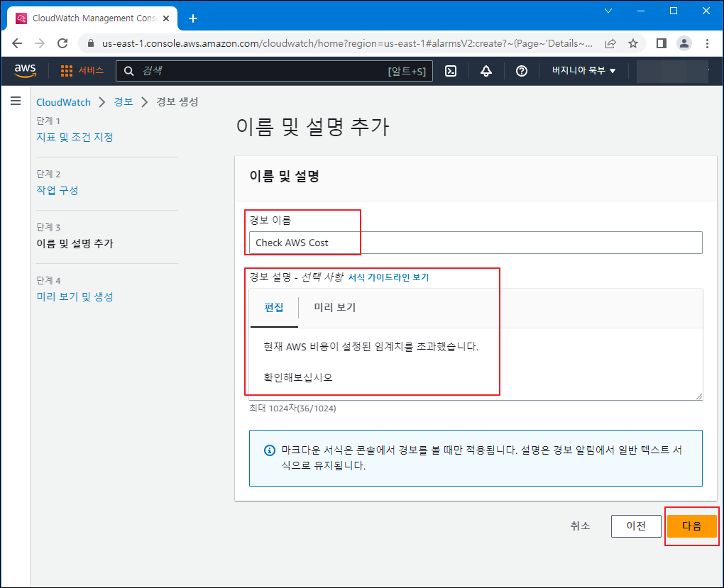Reload the page with refresh icon
Screen dimensions: 724x588
tap(62, 43)
